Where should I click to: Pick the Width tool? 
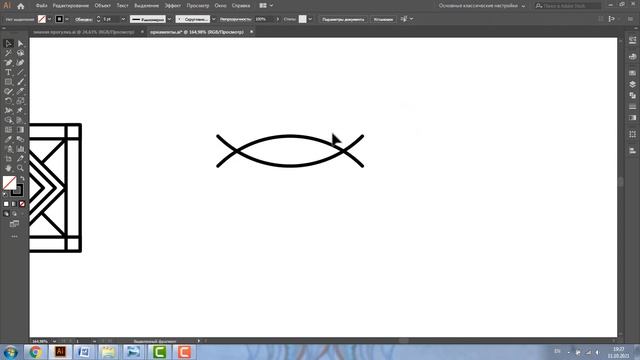[8, 111]
